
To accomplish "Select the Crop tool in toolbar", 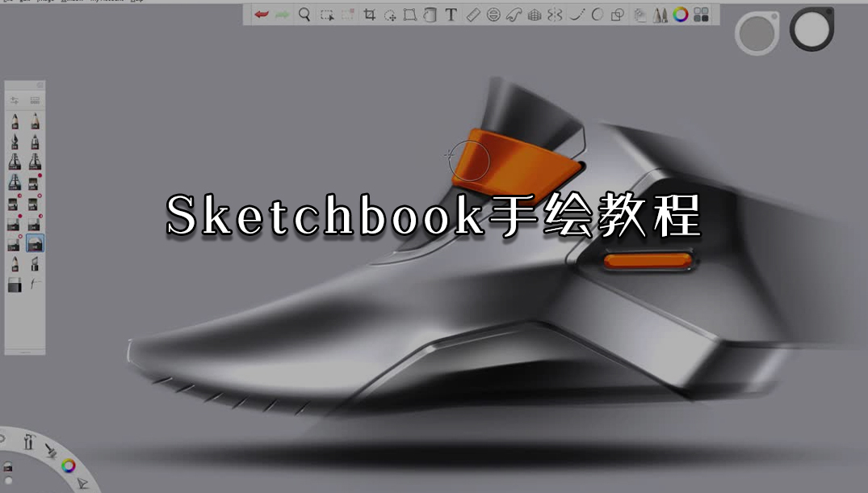I will pos(370,15).
